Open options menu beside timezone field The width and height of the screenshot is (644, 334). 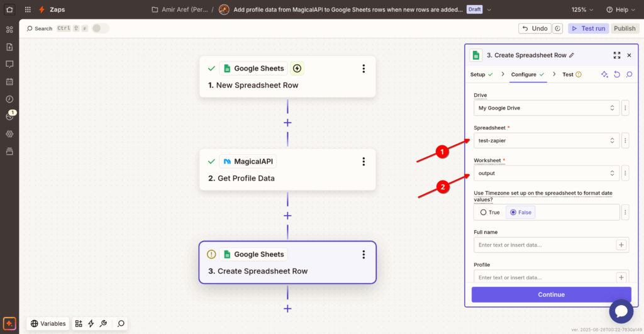pyautogui.click(x=625, y=213)
